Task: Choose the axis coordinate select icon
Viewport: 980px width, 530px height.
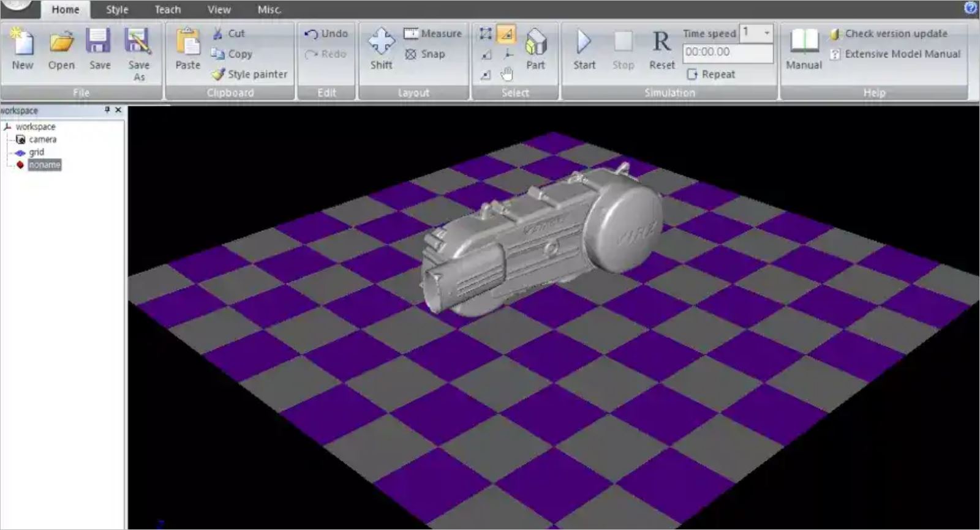Action: (x=508, y=54)
